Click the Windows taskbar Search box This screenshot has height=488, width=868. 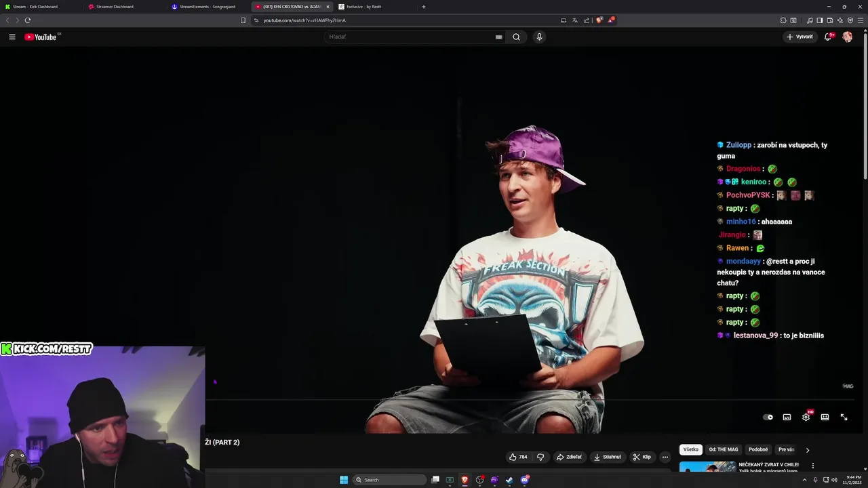coord(389,480)
